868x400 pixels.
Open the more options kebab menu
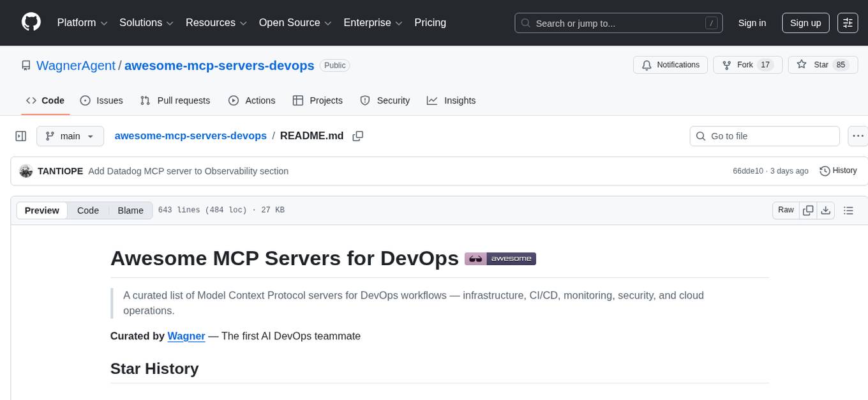click(858, 135)
